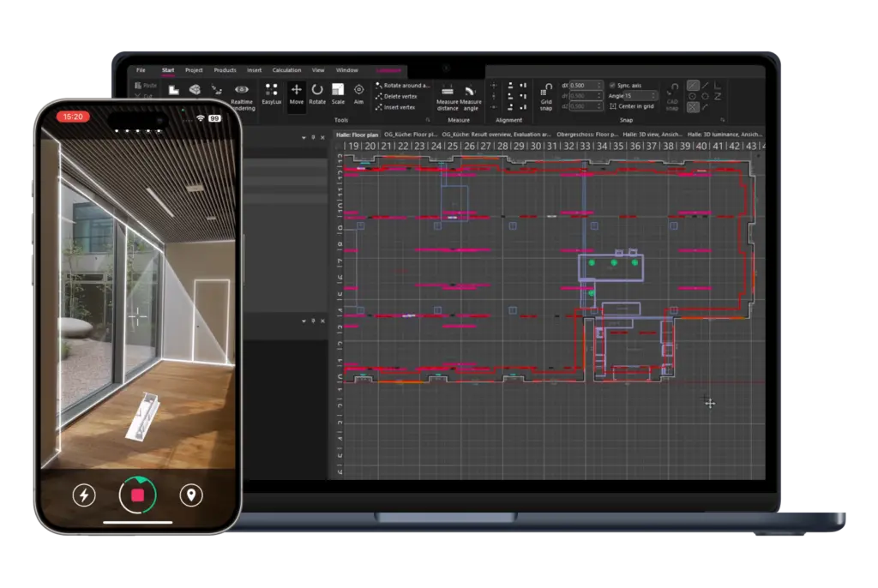The height and width of the screenshot is (588, 878).
Task: Open the EasyLux tool
Action: pyautogui.click(x=272, y=91)
